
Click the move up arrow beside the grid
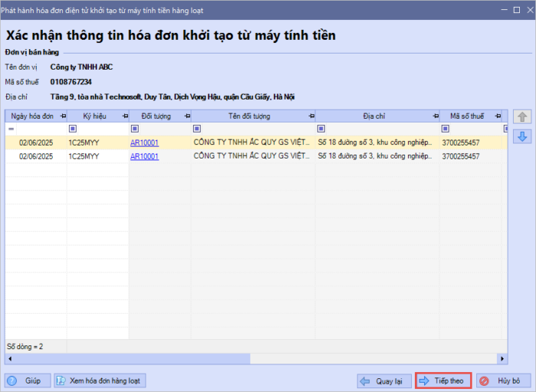tap(521, 117)
